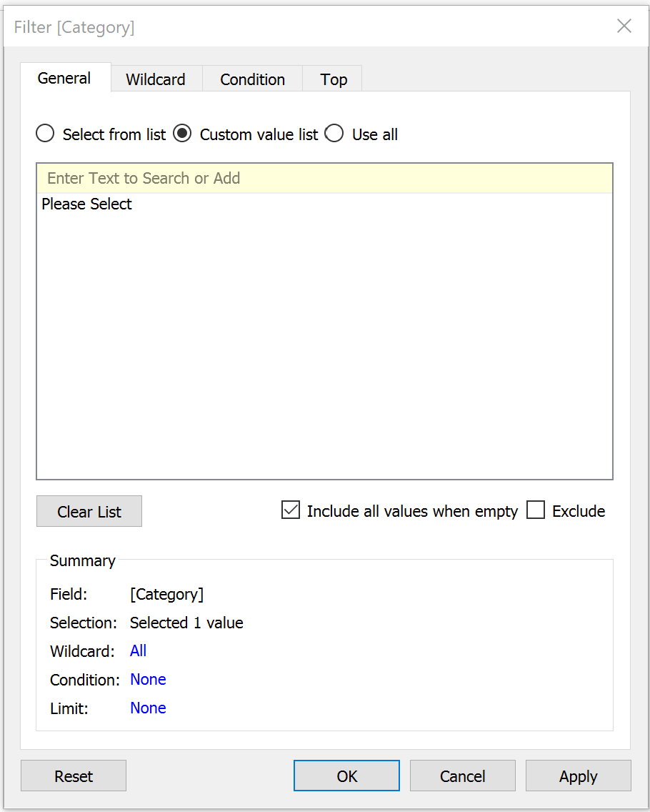650x812 pixels.
Task: Click the Condition 'None' link
Action: click(148, 679)
